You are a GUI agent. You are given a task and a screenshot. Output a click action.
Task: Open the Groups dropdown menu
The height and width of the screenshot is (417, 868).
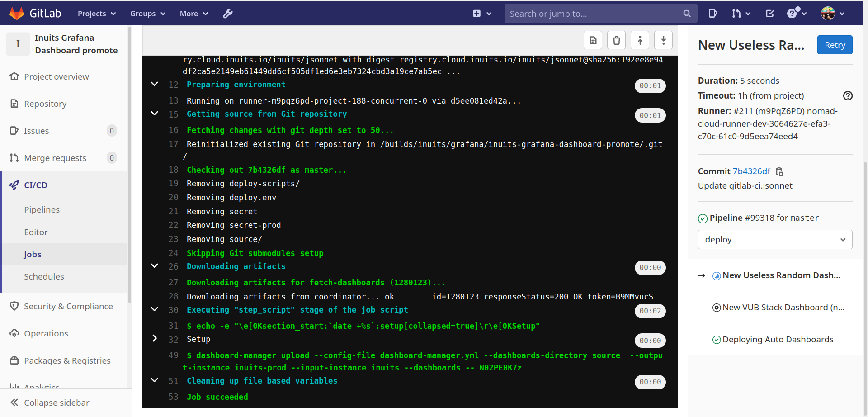pos(148,14)
